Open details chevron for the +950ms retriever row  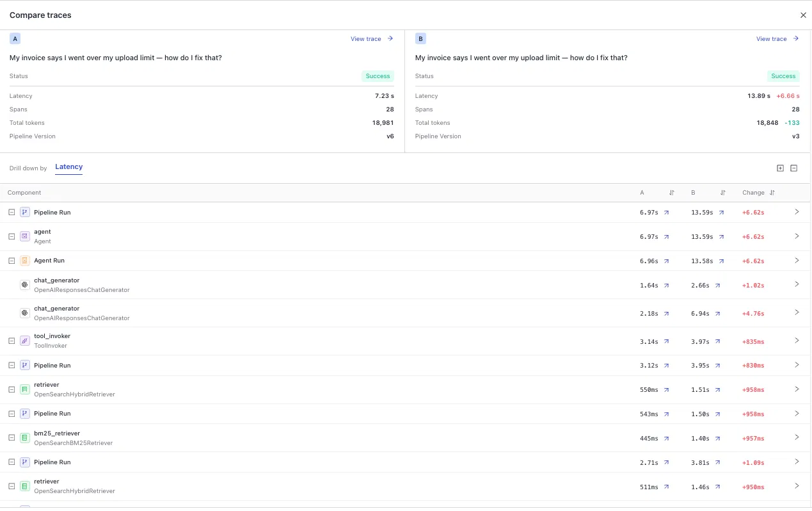[x=797, y=486]
